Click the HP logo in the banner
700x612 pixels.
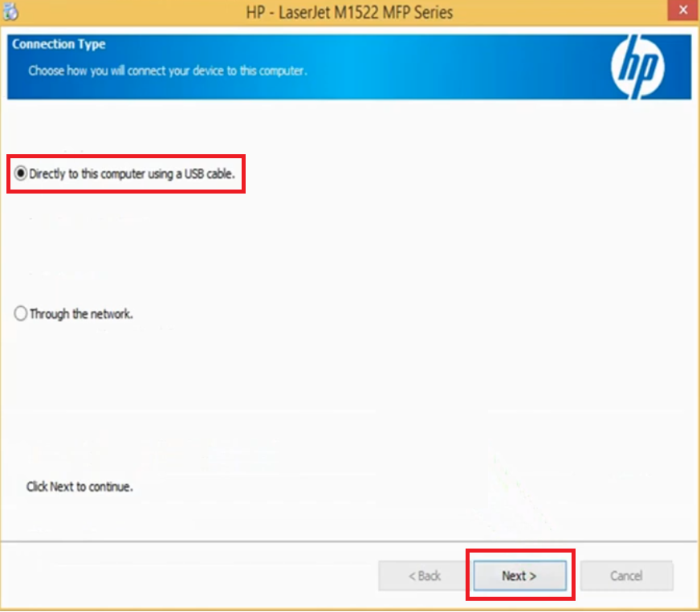637,67
